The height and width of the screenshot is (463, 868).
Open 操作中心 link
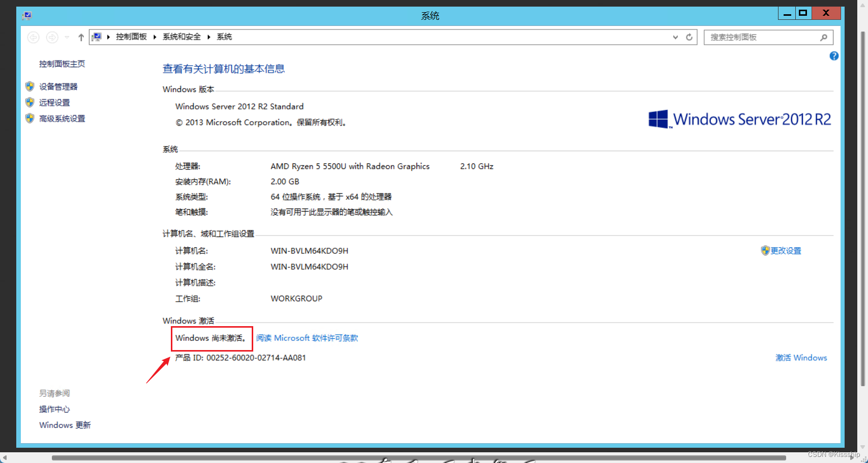[x=54, y=409]
